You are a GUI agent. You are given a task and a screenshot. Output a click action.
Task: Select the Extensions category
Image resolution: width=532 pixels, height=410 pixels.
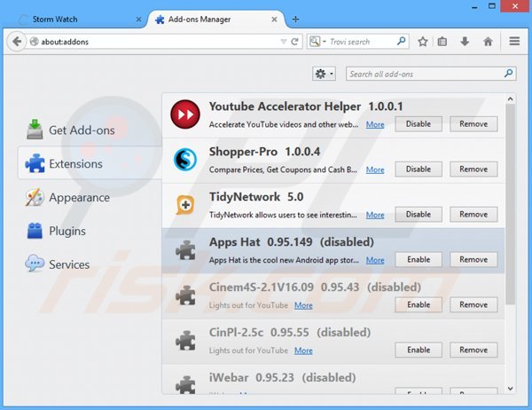(x=90, y=163)
